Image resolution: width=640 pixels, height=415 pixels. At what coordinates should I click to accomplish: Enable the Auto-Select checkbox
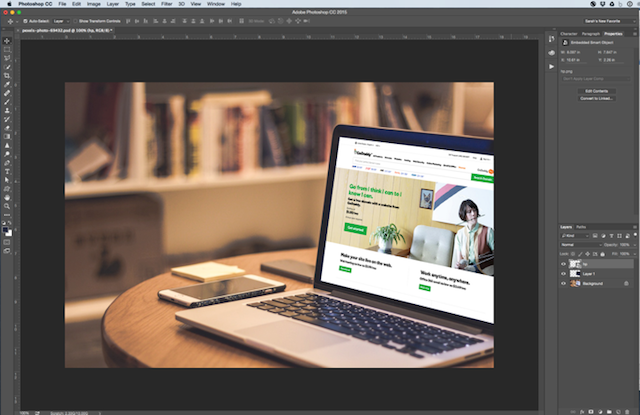coord(25,21)
